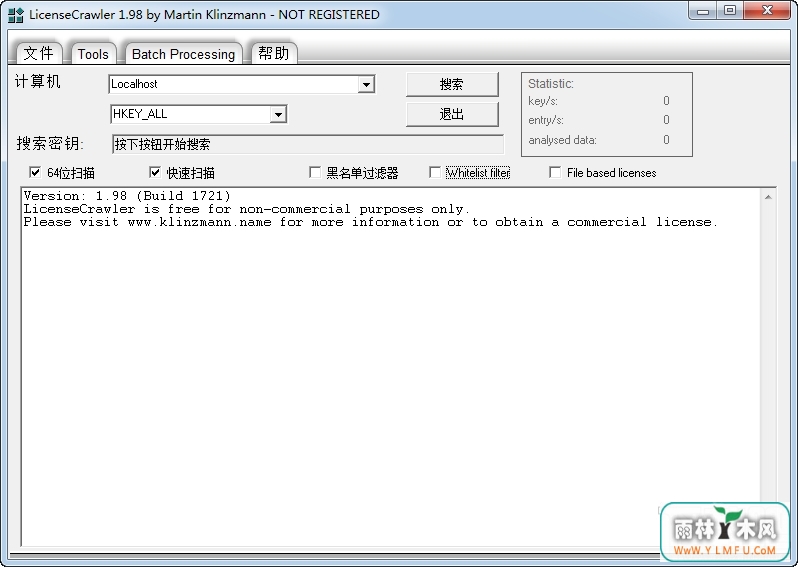Uncheck the 64位扫描 checkbox
The height and width of the screenshot is (567, 798).
(x=35, y=173)
